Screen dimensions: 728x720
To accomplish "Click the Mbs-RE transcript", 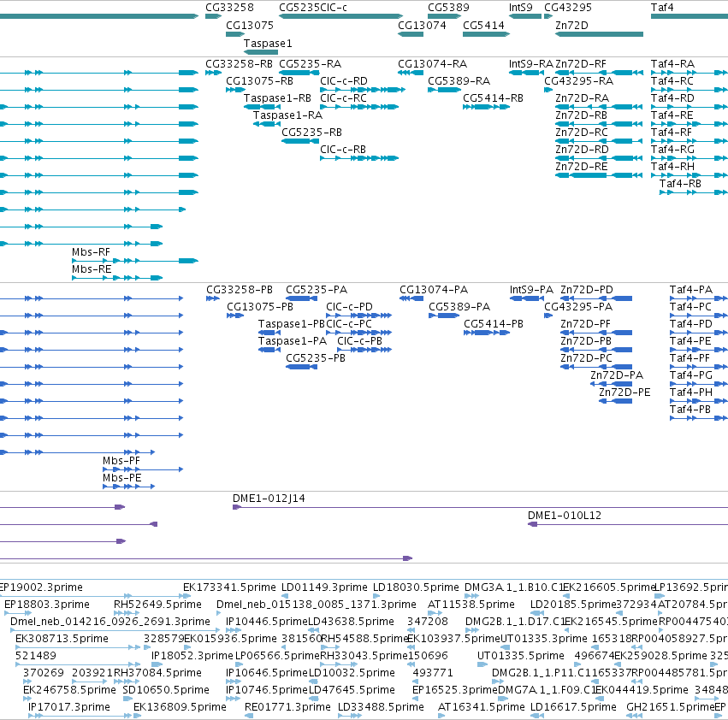I will pos(117,278).
